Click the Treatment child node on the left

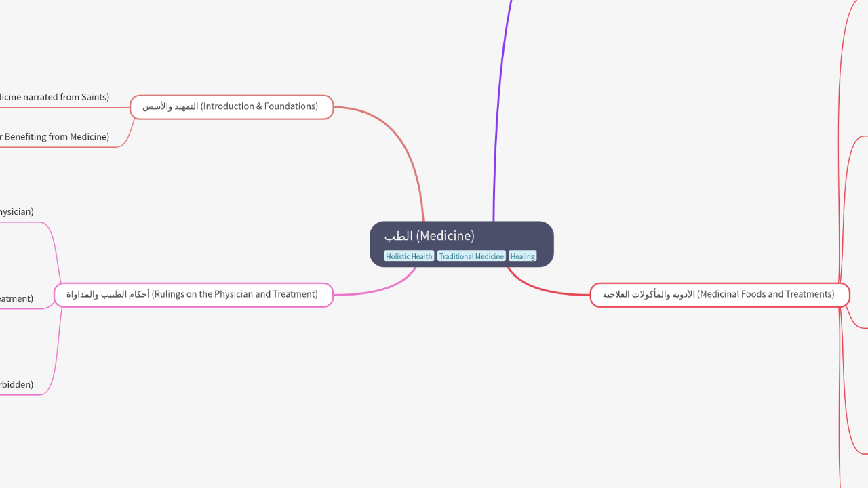(17, 298)
